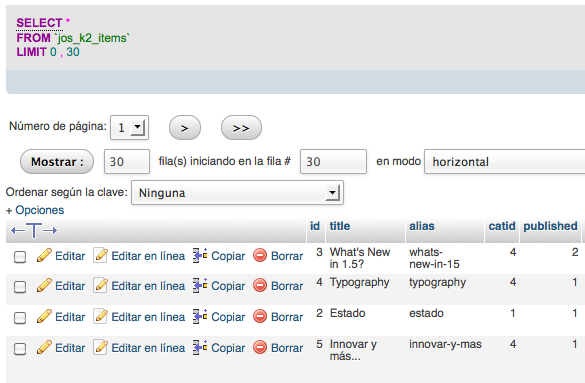Image resolution: width=585 pixels, height=383 pixels.
Task: Sort by the alias column header
Action: [x=422, y=226]
